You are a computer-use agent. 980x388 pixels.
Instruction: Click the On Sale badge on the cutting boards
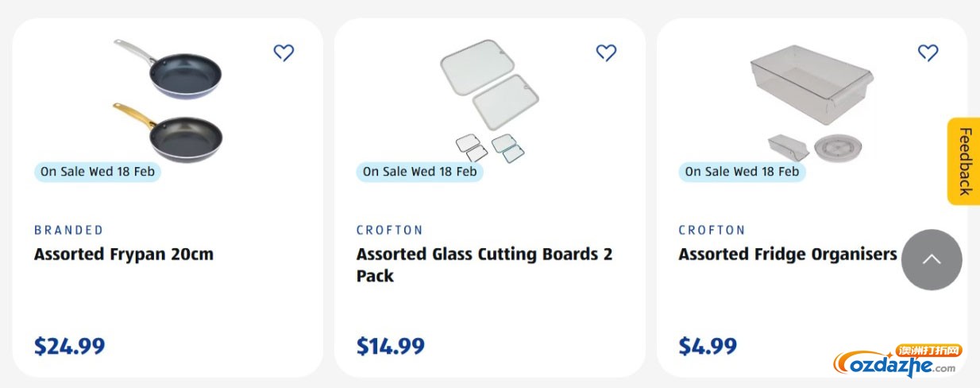(419, 172)
